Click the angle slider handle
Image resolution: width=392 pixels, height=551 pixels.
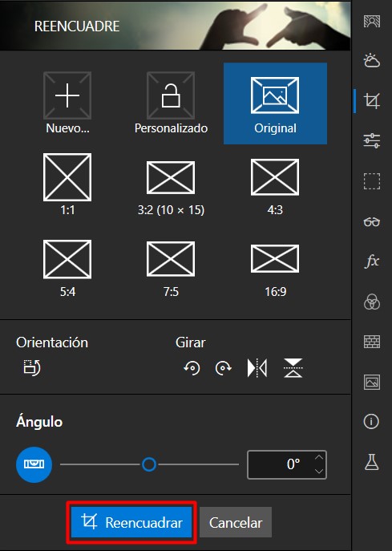tap(149, 464)
